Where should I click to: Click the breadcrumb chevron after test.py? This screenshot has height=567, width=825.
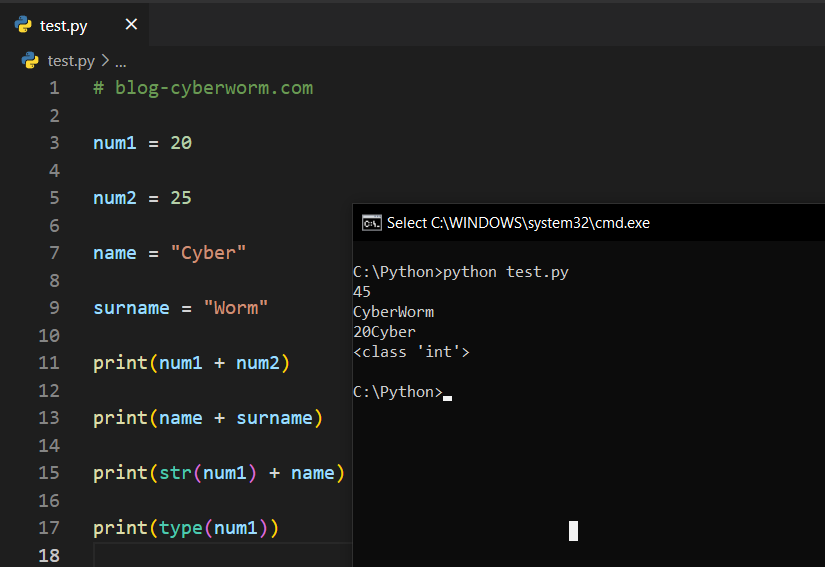click(105, 61)
